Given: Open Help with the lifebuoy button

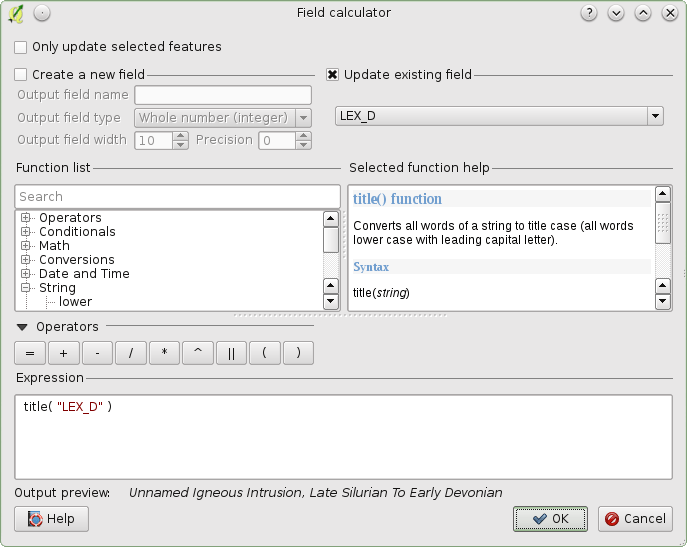Looking at the screenshot, I should tap(51, 519).
